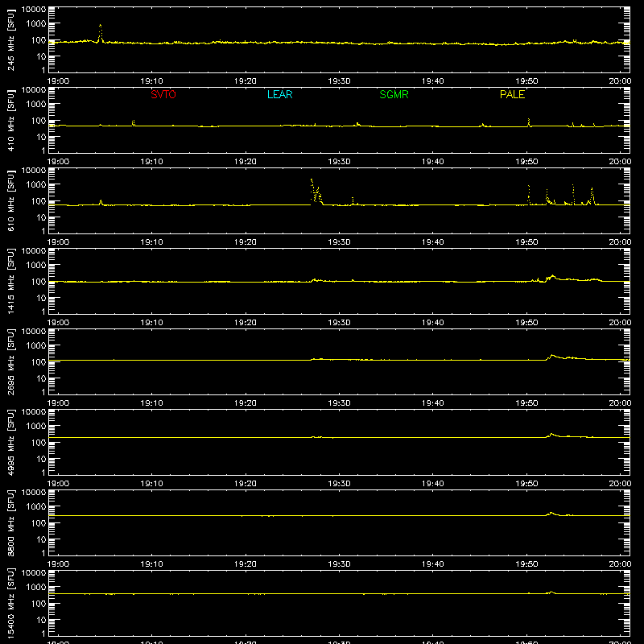Image resolution: width=644 pixels, height=644 pixels.
Task: Click the 1 tick label on 410 MHz axis
Action: 43,151
